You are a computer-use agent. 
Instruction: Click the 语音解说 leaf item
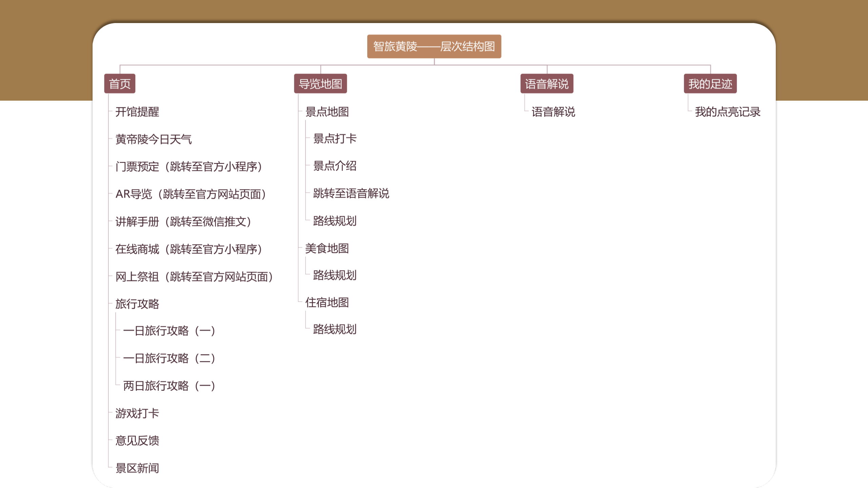tap(553, 112)
